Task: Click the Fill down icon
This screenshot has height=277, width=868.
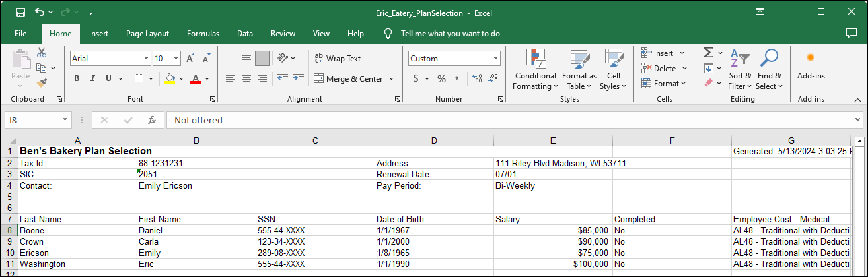Action: pos(709,68)
